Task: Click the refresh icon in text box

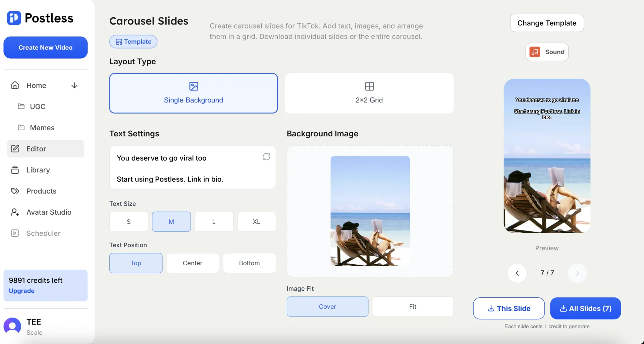Action: point(266,157)
